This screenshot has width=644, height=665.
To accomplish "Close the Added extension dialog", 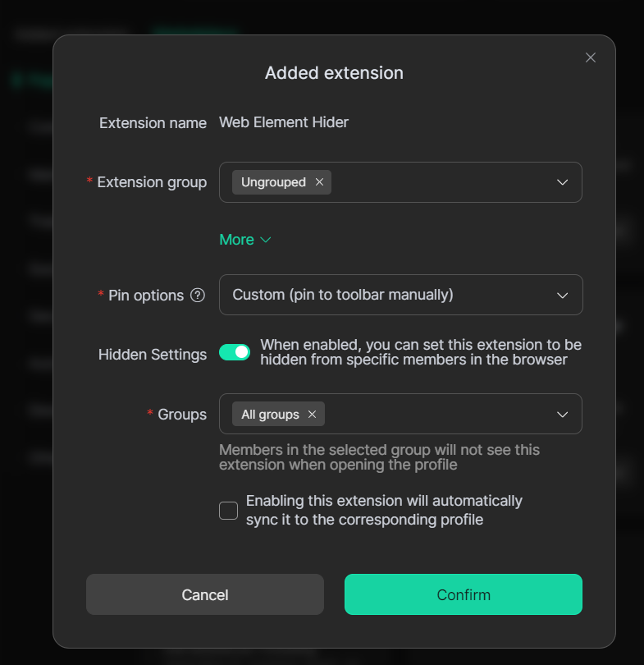I will [x=590, y=57].
